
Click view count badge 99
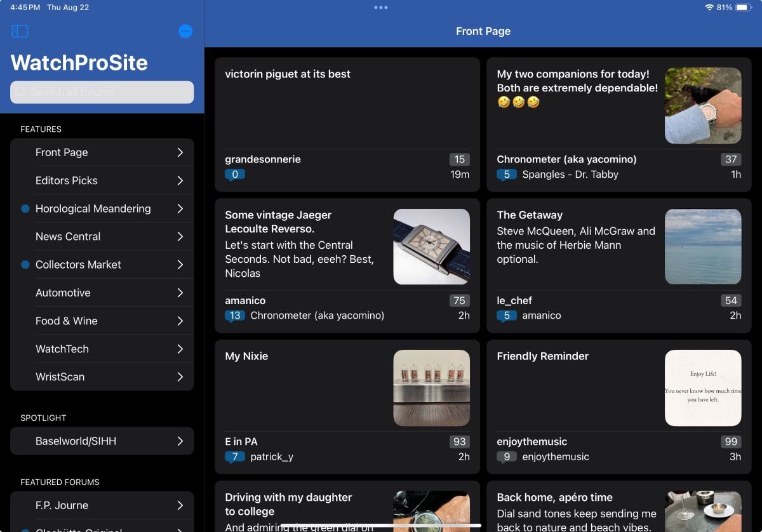tap(731, 441)
